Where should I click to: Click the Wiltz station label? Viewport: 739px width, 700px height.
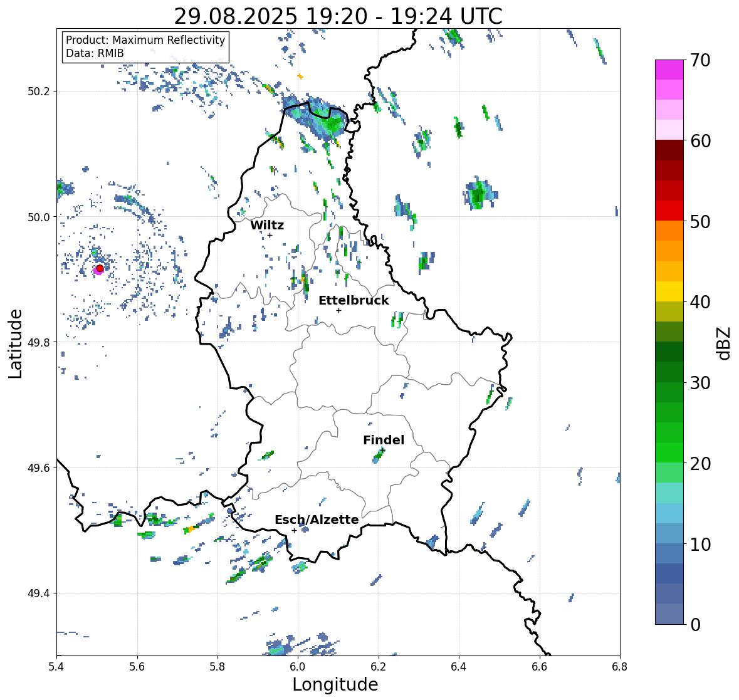click(x=267, y=225)
